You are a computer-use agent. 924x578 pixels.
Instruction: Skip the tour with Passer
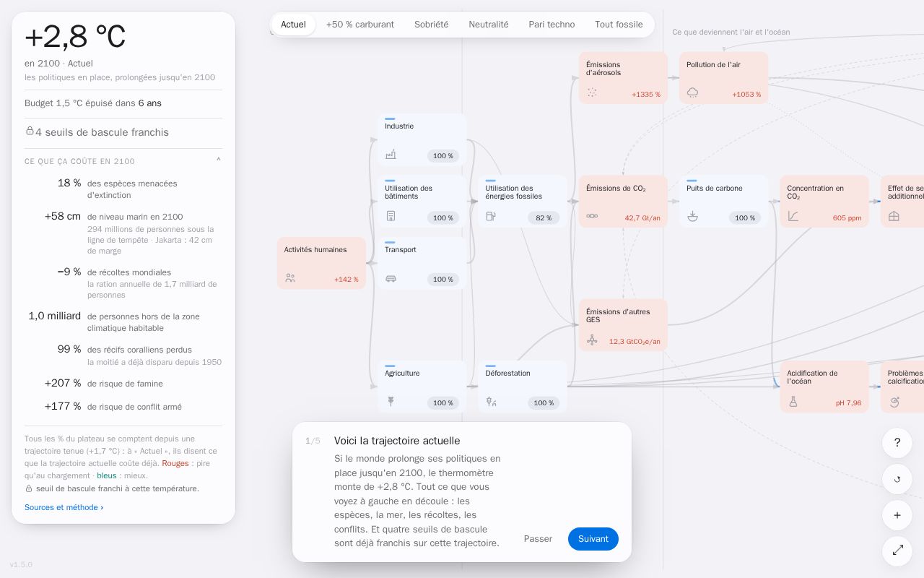tap(538, 539)
